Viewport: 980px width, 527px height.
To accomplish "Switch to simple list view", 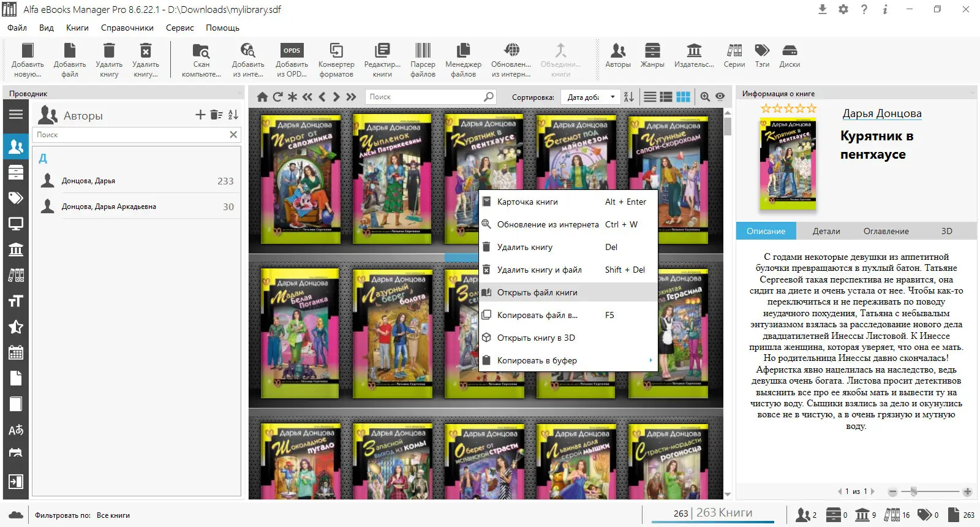I will click(x=650, y=97).
